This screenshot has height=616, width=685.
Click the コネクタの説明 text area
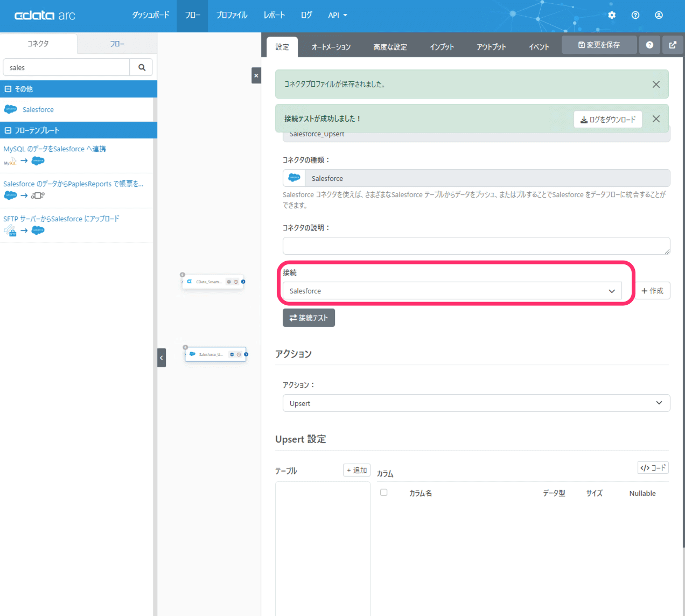coord(476,246)
